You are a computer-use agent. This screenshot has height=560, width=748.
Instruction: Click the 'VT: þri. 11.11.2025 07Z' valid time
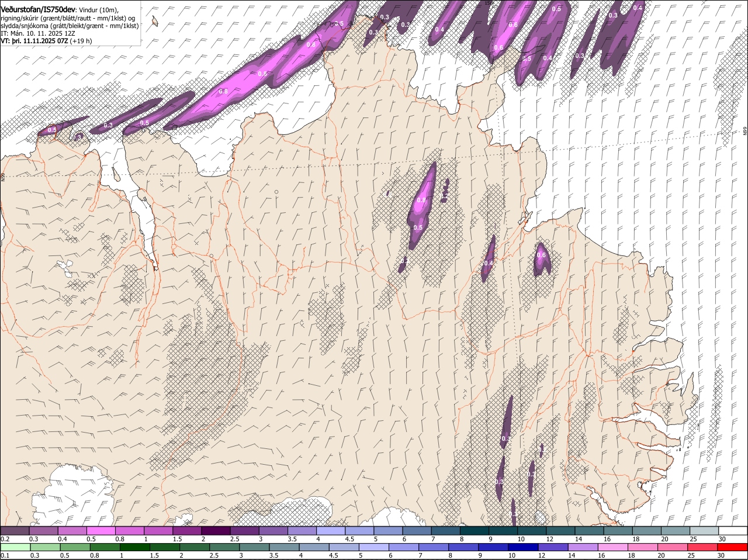point(34,41)
